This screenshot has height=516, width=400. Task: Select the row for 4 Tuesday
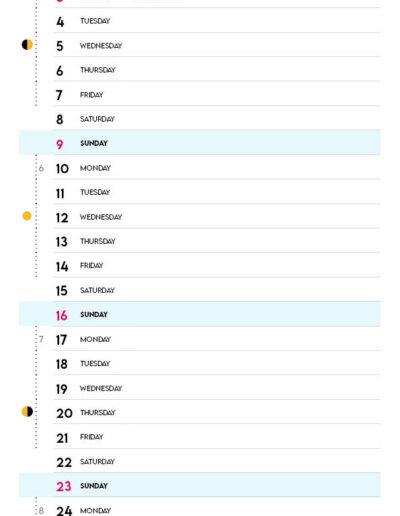pos(217,21)
